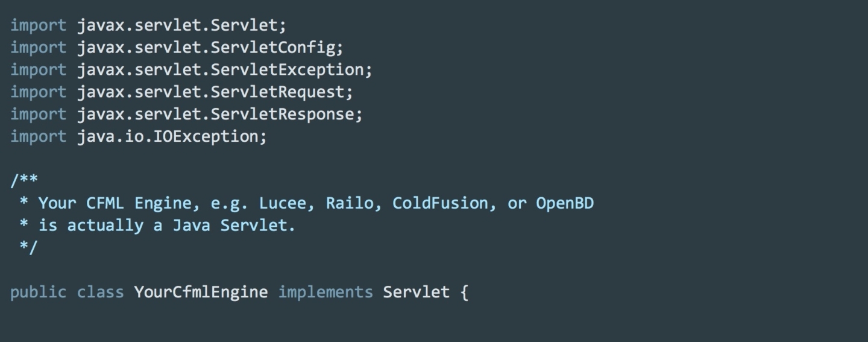Click the "public" keyword
The height and width of the screenshot is (342, 868).
click(x=38, y=293)
